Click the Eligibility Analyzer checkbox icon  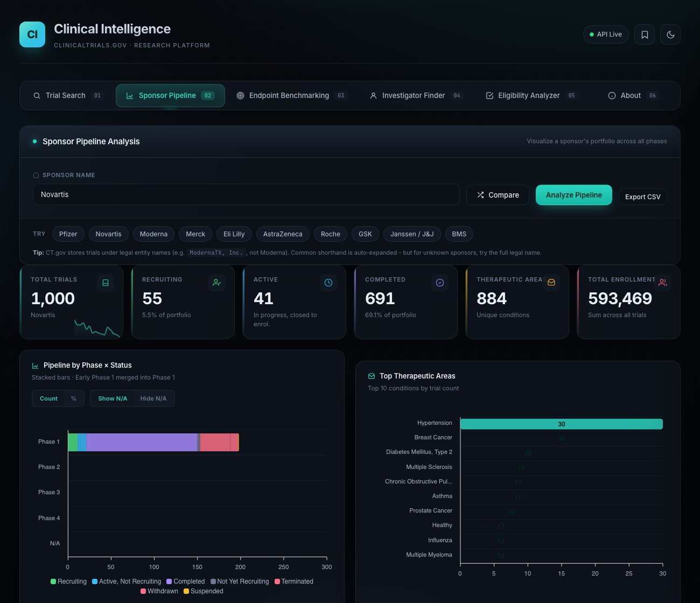coord(489,96)
